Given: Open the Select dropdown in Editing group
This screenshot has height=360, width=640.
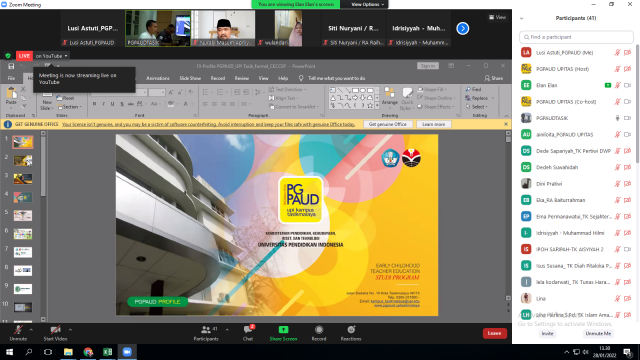Looking at the screenshot, I should point(477,107).
